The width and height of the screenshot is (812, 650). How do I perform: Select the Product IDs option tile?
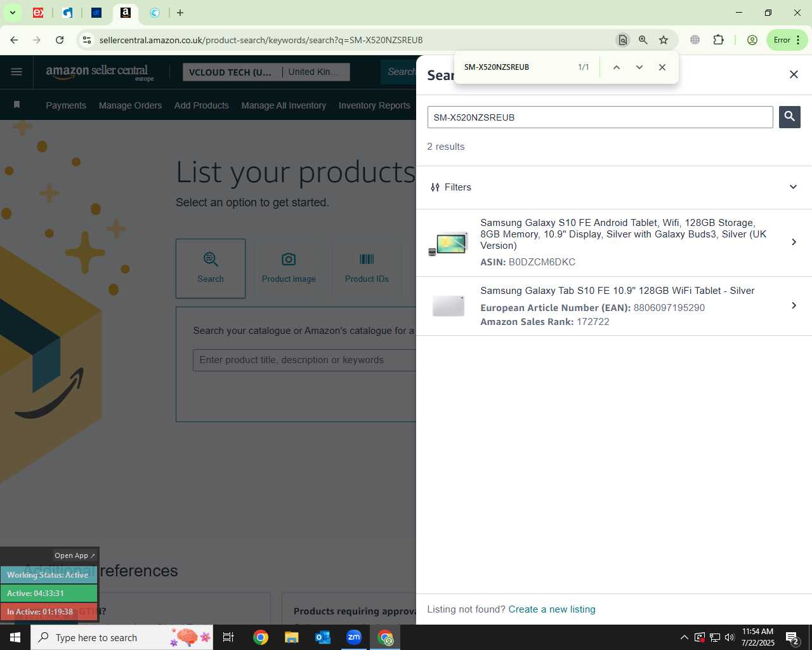click(367, 269)
